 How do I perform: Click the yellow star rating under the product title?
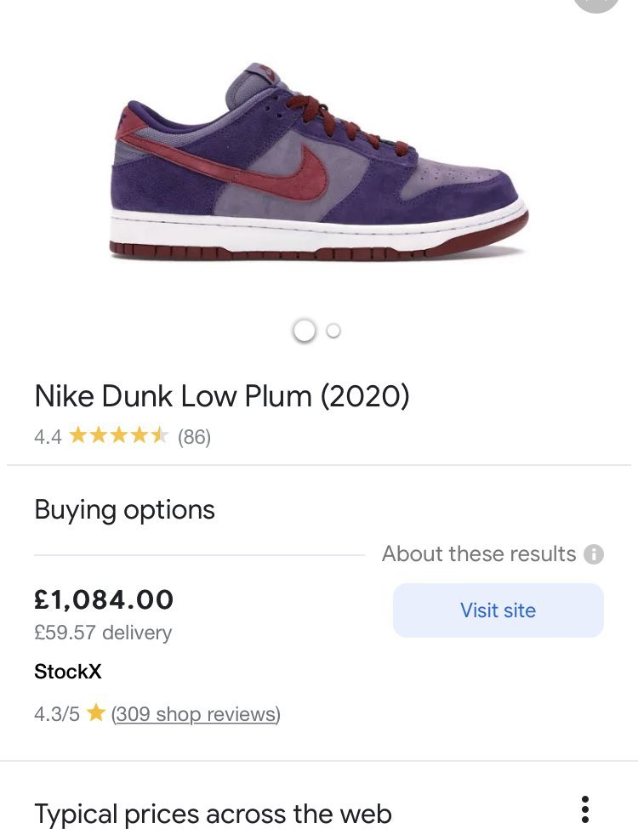[x=118, y=437]
